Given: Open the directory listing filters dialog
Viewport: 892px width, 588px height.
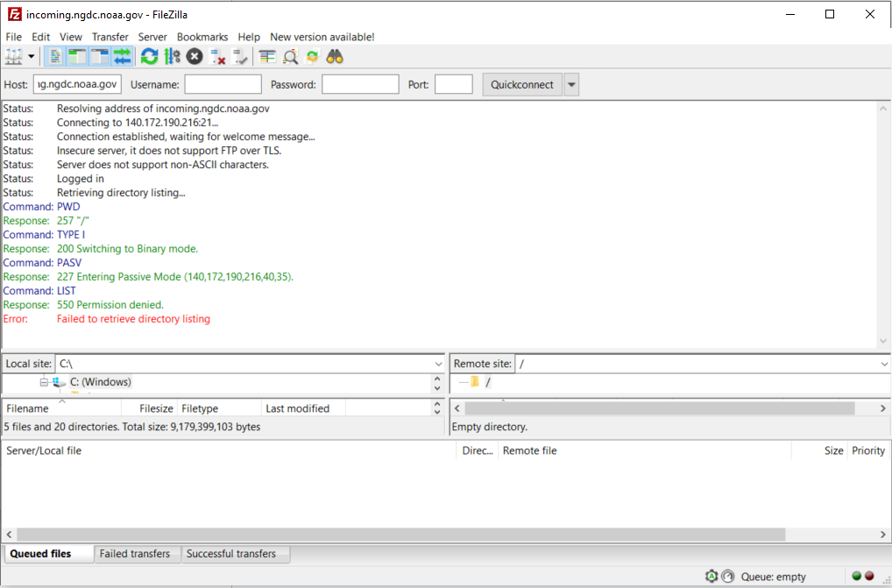Looking at the screenshot, I should pyautogui.click(x=267, y=57).
